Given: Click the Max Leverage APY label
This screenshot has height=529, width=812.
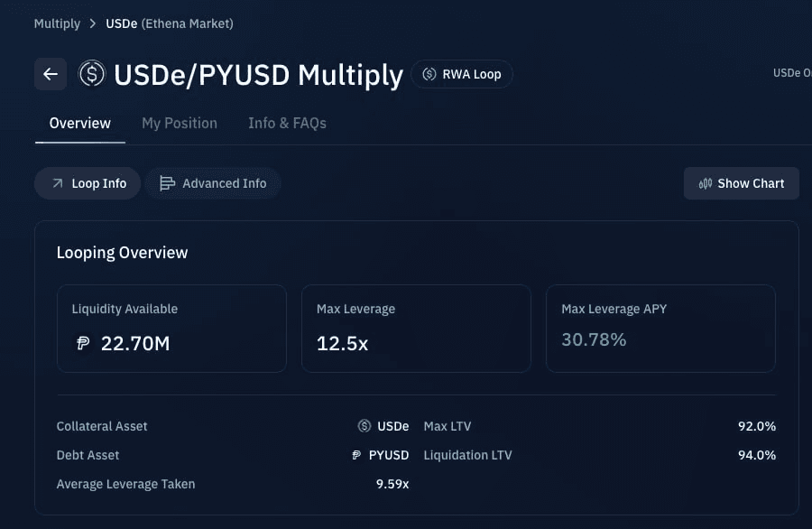Looking at the screenshot, I should click(614, 309).
